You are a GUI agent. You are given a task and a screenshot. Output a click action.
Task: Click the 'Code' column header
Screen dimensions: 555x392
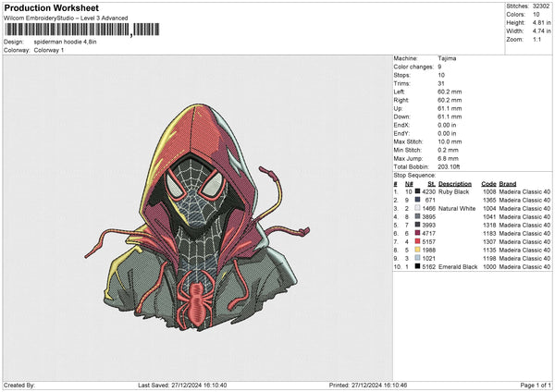pyautogui.click(x=488, y=184)
